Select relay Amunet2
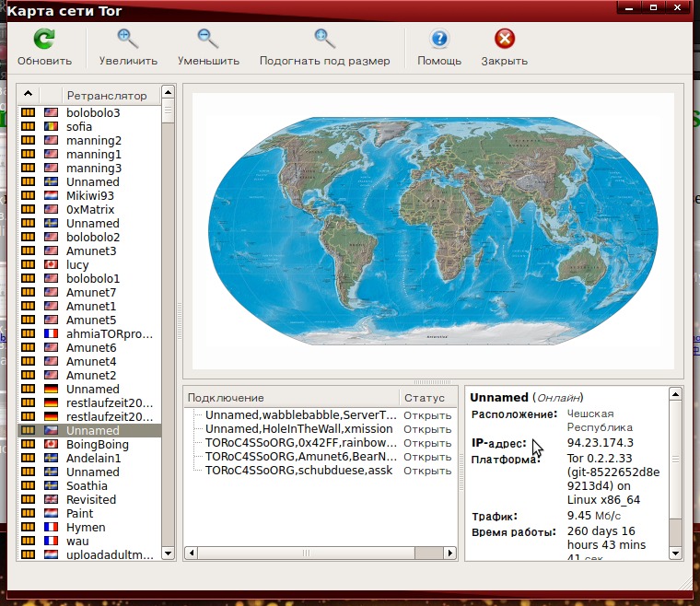The image size is (700, 606). pos(89,375)
